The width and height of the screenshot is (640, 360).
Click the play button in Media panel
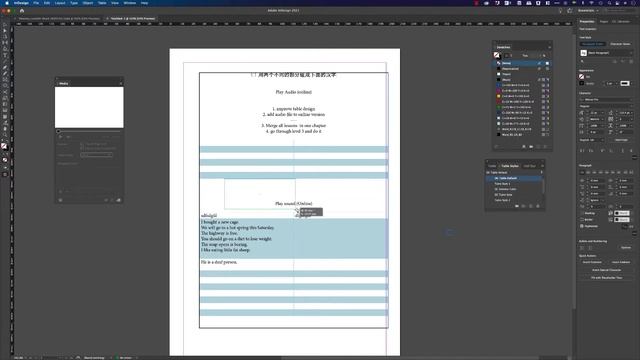[x=60, y=137]
